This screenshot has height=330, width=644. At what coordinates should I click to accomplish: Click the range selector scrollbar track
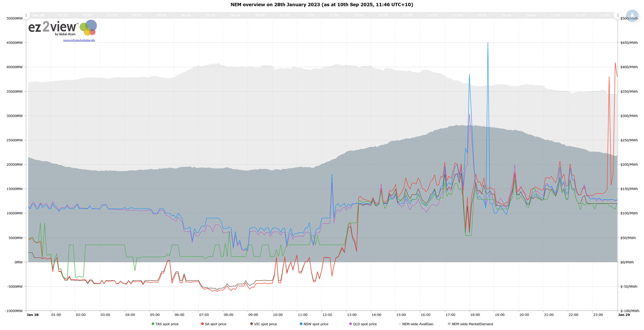pyautogui.click(x=322, y=15)
